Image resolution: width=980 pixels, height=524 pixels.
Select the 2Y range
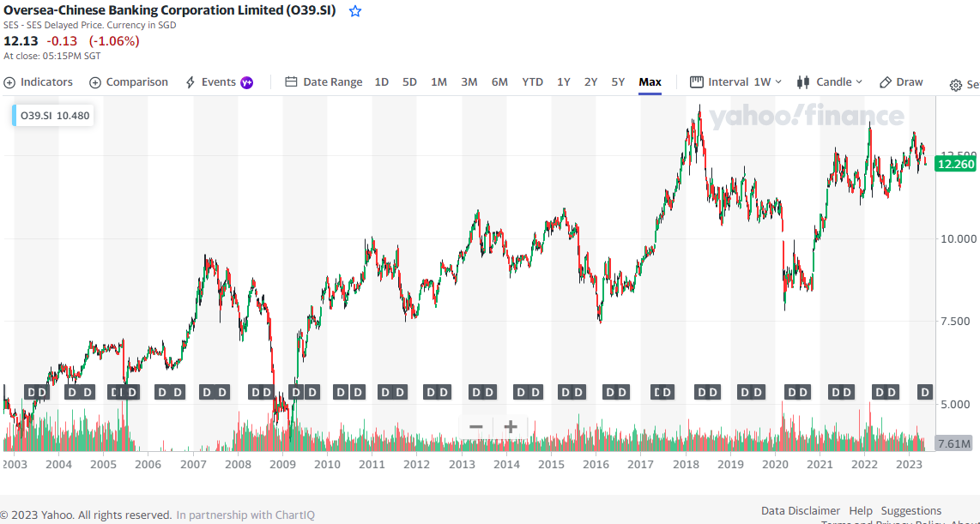click(590, 81)
